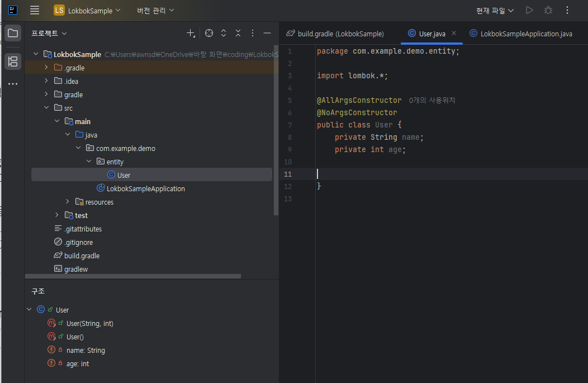
Task: Click the Run play icon
Action: [529, 10]
